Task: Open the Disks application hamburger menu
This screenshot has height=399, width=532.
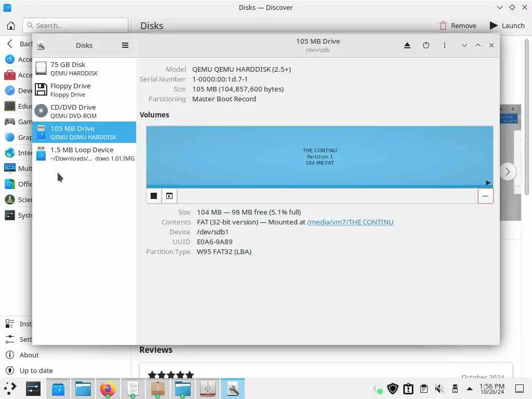Action: point(125,46)
